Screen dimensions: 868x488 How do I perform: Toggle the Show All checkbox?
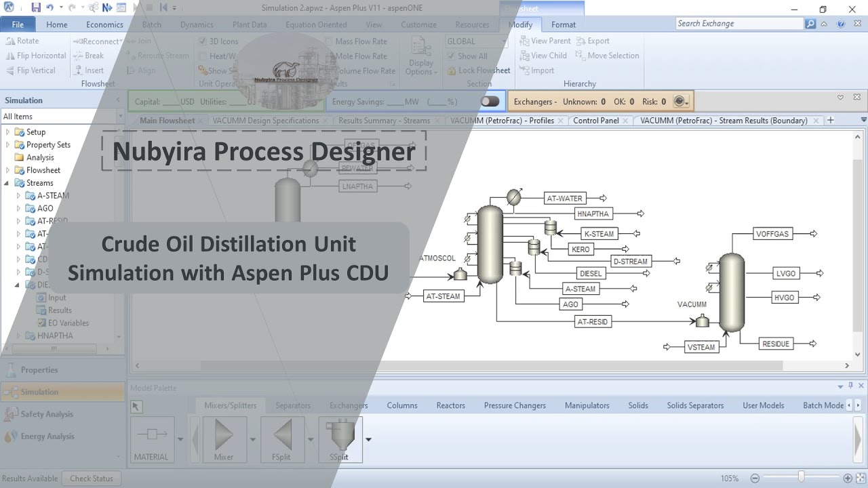[x=452, y=56]
